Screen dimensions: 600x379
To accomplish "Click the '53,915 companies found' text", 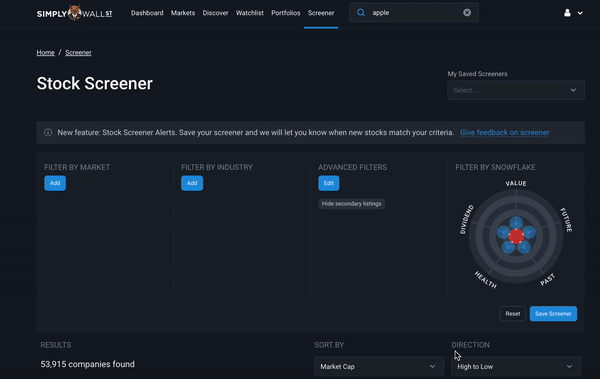I will point(88,364).
